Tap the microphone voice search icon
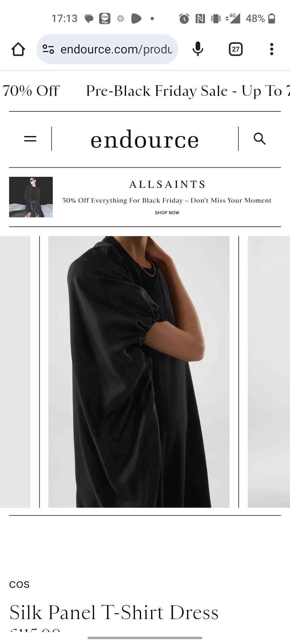 click(x=198, y=49)
